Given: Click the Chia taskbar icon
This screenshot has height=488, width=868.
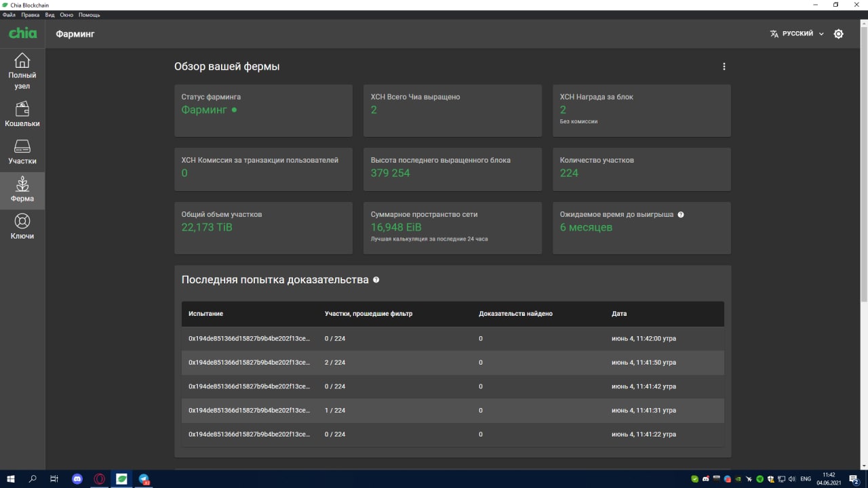Looking at the screenshot, I should click(x=121, y=479).
